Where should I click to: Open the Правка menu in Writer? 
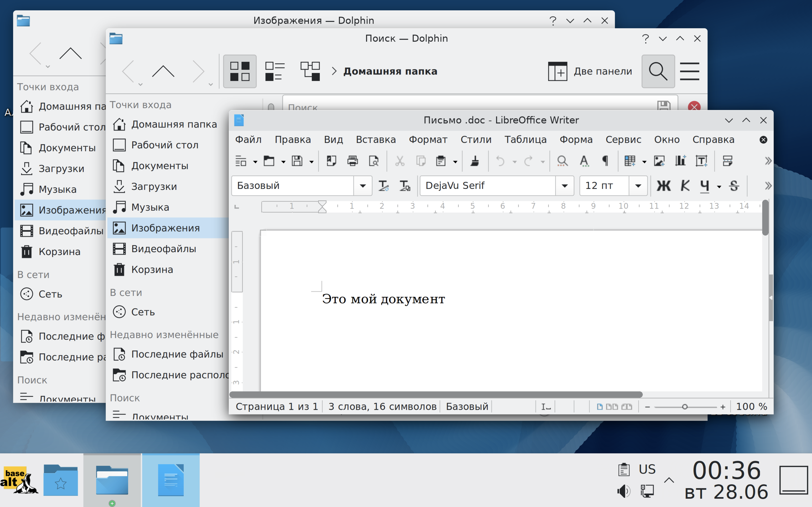293,140
